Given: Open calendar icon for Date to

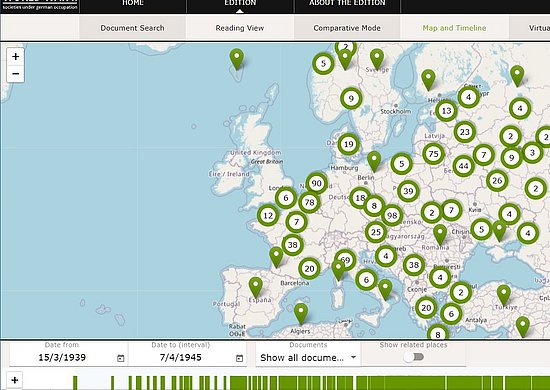Looking at the screenshot, I should coord(239,358).
